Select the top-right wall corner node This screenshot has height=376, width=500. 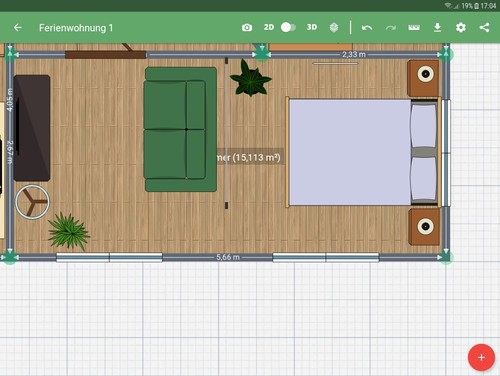click(x=446, y=54)
